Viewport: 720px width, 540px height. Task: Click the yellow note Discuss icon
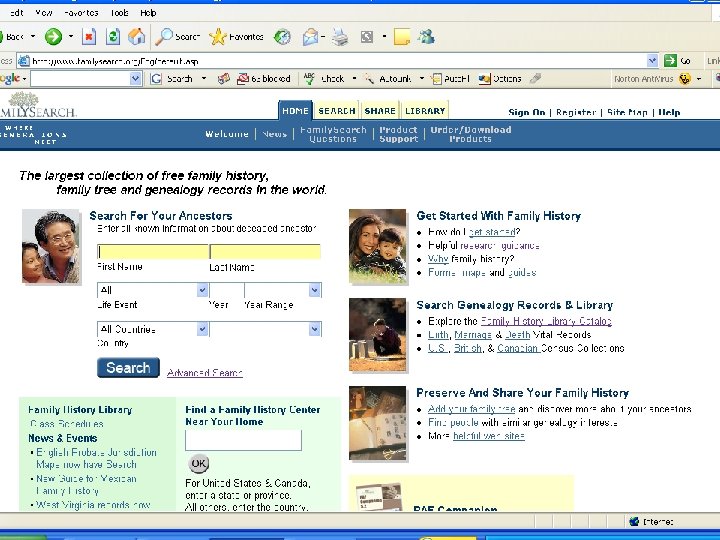(402, 37)
